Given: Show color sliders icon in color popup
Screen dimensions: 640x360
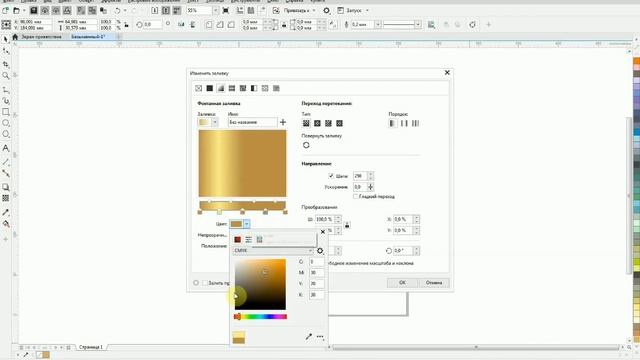Looking at the screenshot, I should click(249, 240).
